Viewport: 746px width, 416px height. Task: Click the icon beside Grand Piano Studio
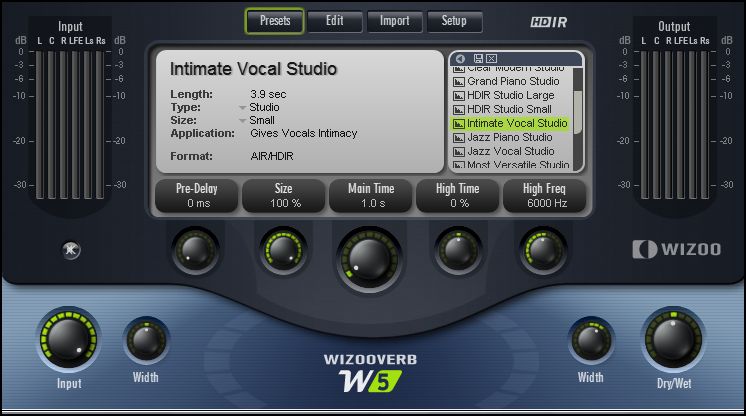pos(458,82)
